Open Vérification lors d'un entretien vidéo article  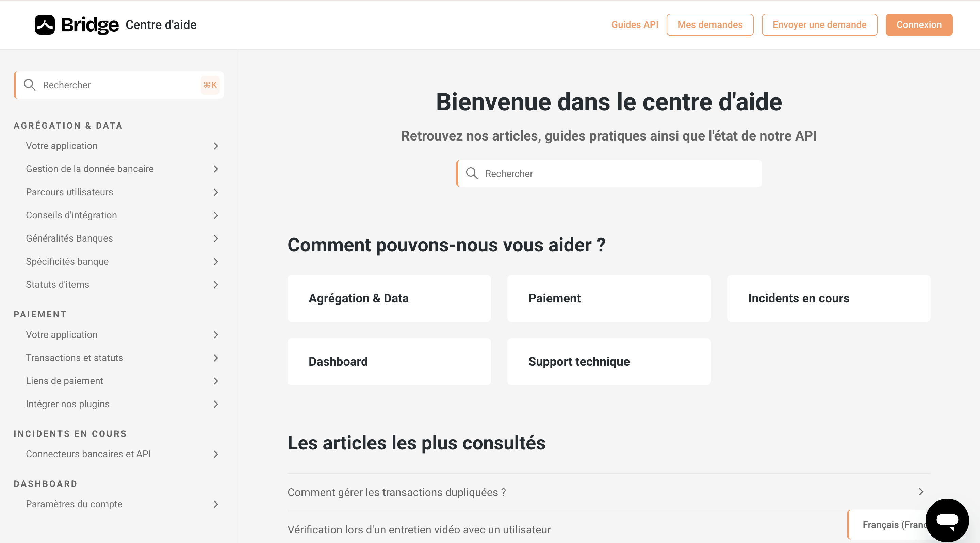419,530
